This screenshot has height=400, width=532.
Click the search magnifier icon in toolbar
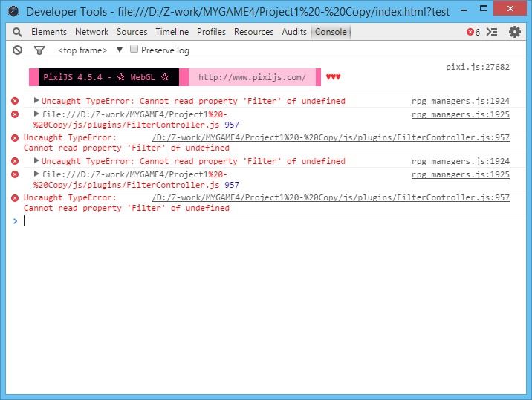[17, 32]
